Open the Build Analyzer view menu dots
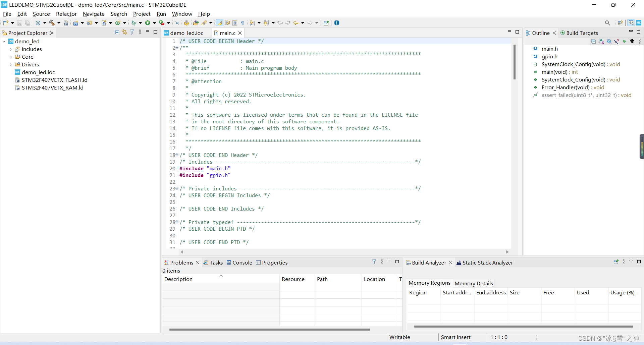This screenshot has width=644, height=345. click(x=624, y=262)
